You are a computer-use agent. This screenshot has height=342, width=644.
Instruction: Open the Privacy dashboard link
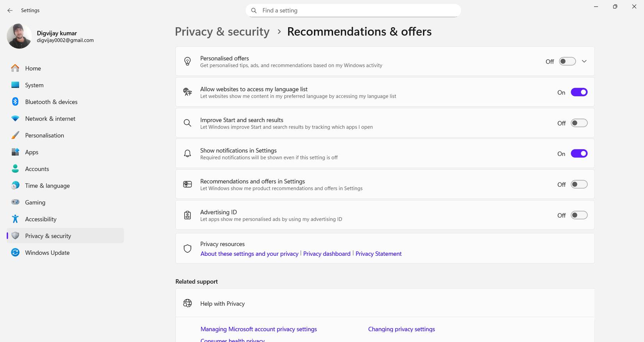click(327, 254)
